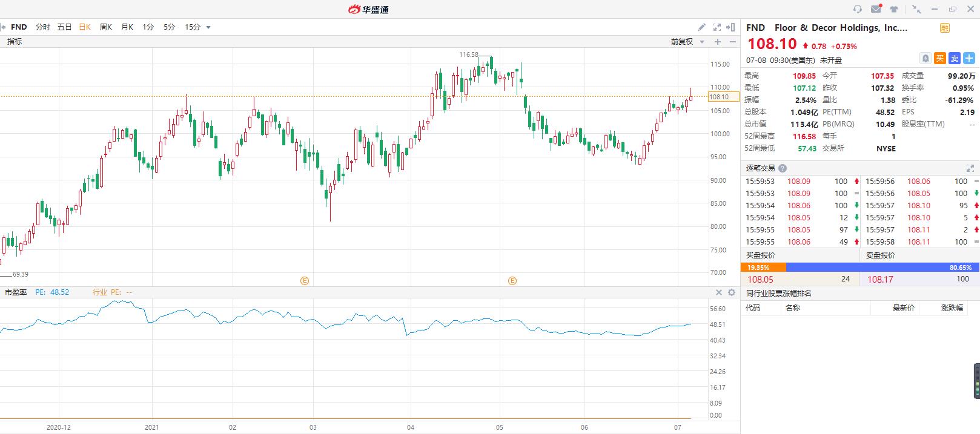
Task: Open the customer service headset icon
Action: (857, 9)
